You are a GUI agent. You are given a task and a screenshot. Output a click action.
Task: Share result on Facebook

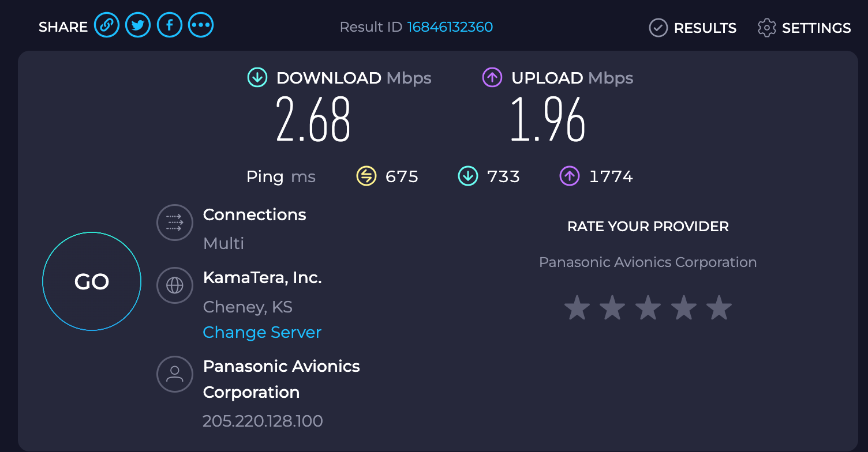[x=170, y=25]
